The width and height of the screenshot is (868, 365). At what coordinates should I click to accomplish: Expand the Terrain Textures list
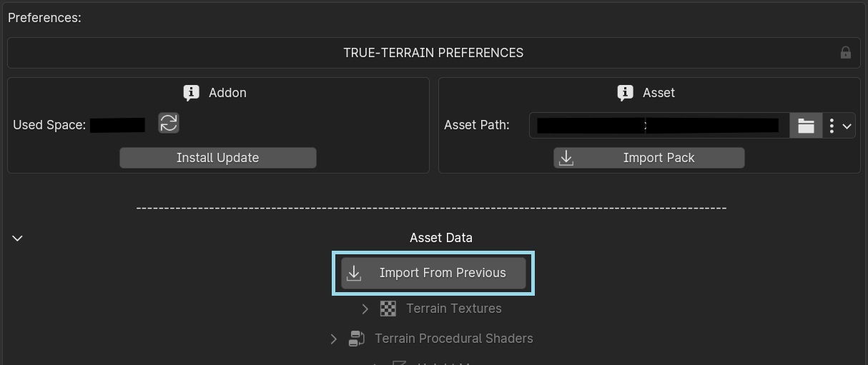365,309
